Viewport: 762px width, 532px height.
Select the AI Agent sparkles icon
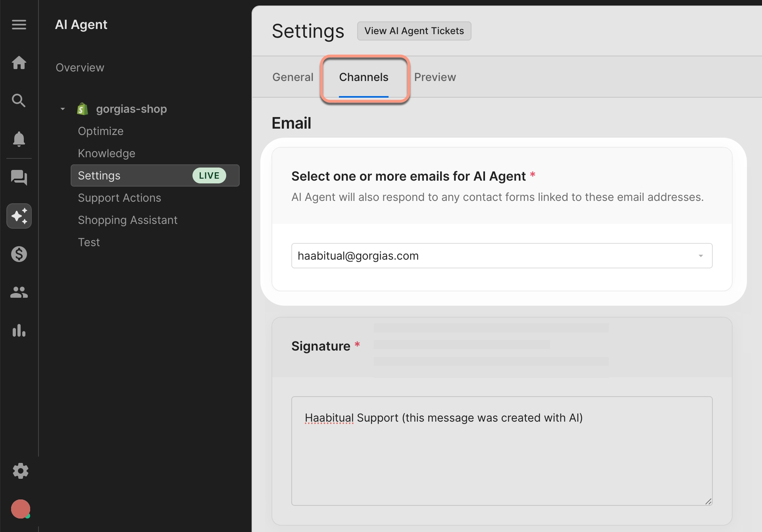coord(19,216)
